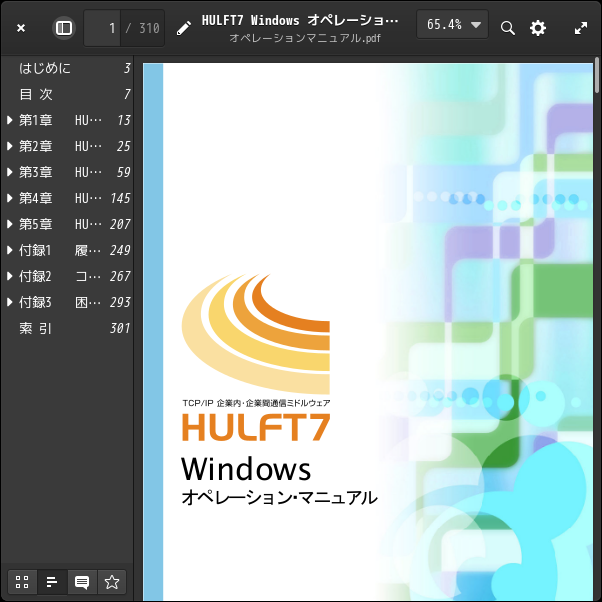Close the document with the X icon
This screenshot has height=602, width=602.
pos(21,28)
